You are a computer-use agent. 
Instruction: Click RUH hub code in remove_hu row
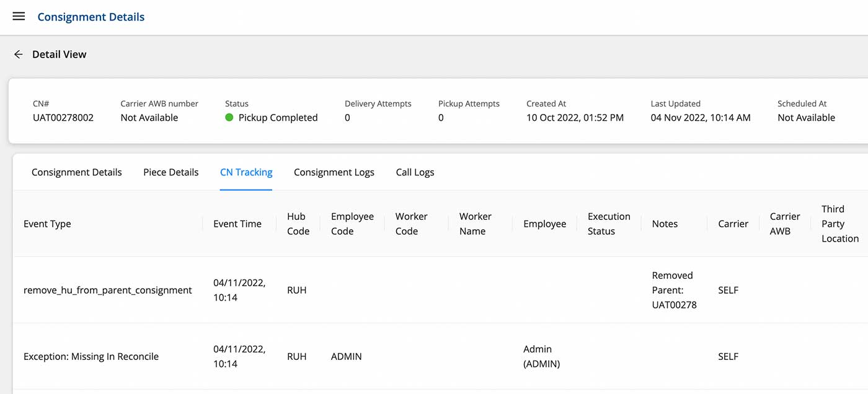click(x=297, y=290)
